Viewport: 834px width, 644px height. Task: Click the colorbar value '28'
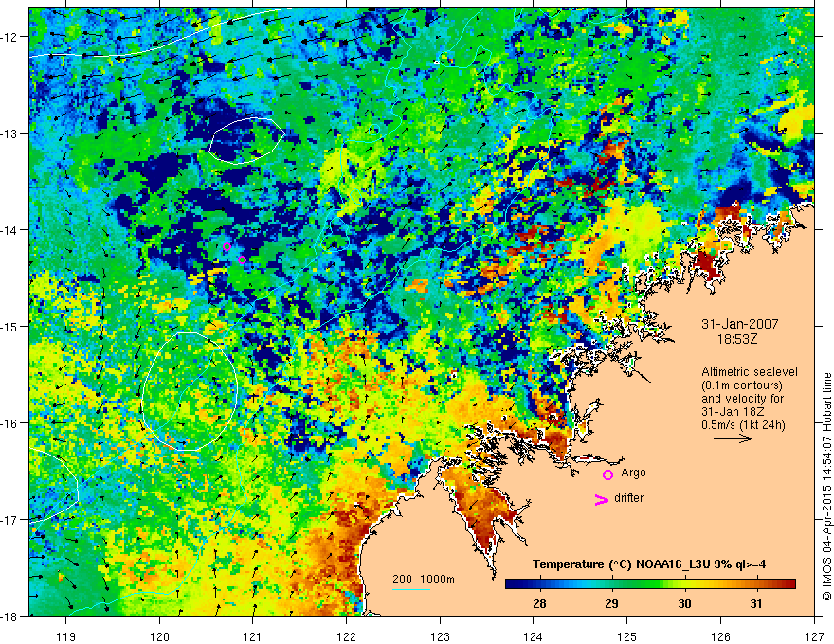[539, 604]
